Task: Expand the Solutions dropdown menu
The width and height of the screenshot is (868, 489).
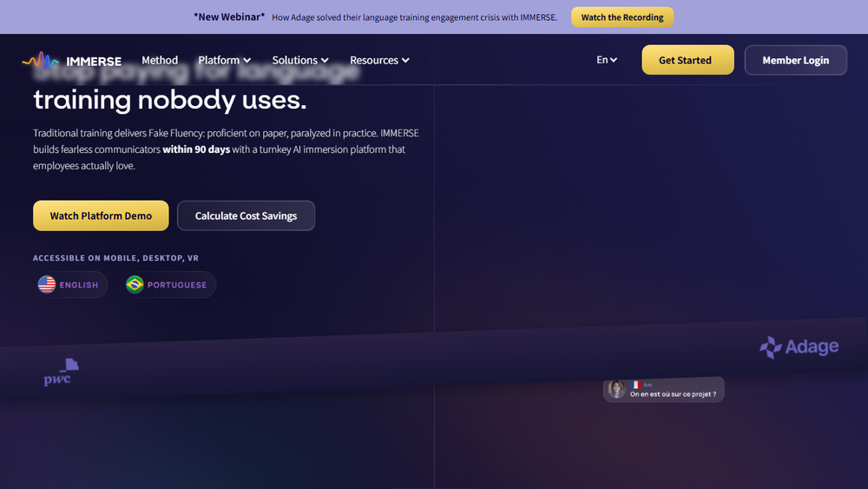Action: point(300,60)
